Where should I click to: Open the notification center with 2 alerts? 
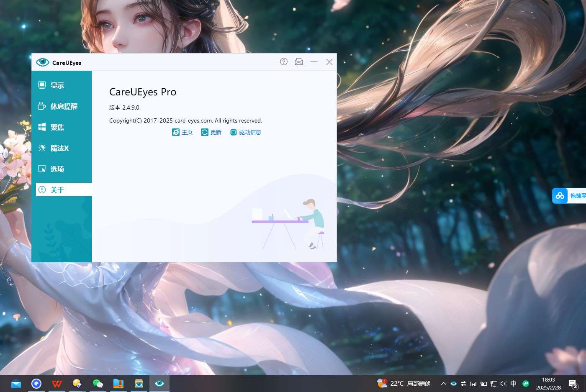click(573, 384)
